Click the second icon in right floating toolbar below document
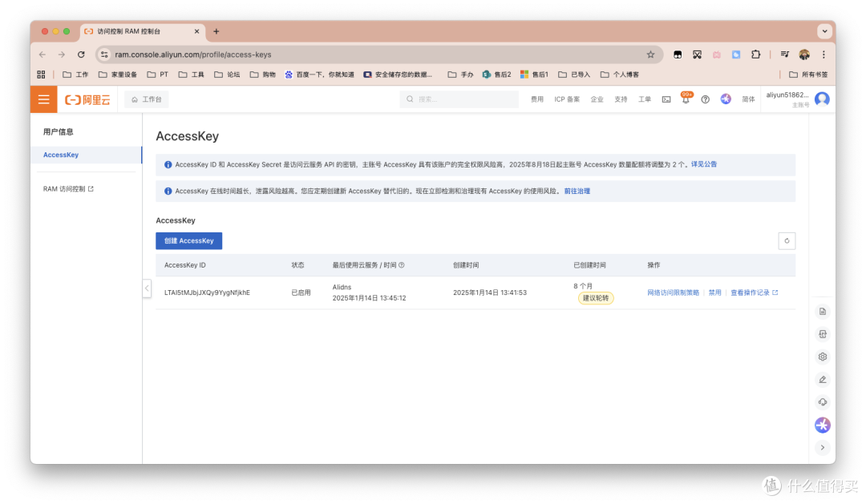The width and height of the screenshot is (866, 504). [823, 334]
